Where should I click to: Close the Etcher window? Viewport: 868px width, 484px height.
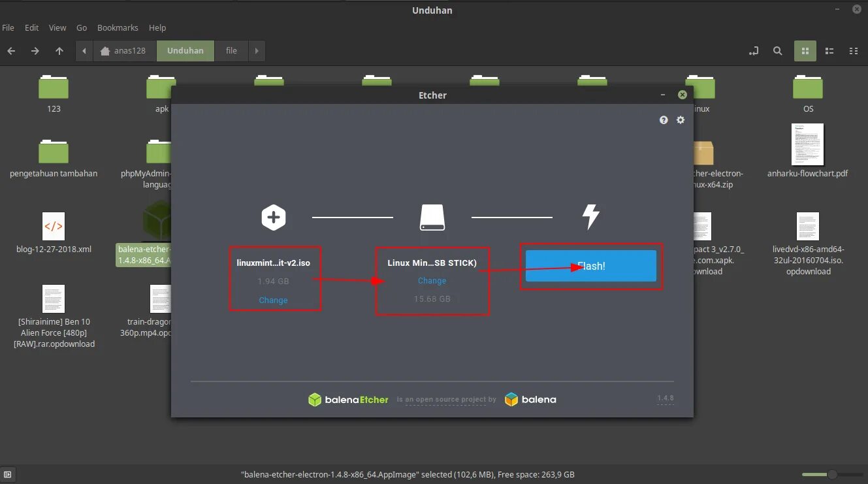(x=682, y=95)
